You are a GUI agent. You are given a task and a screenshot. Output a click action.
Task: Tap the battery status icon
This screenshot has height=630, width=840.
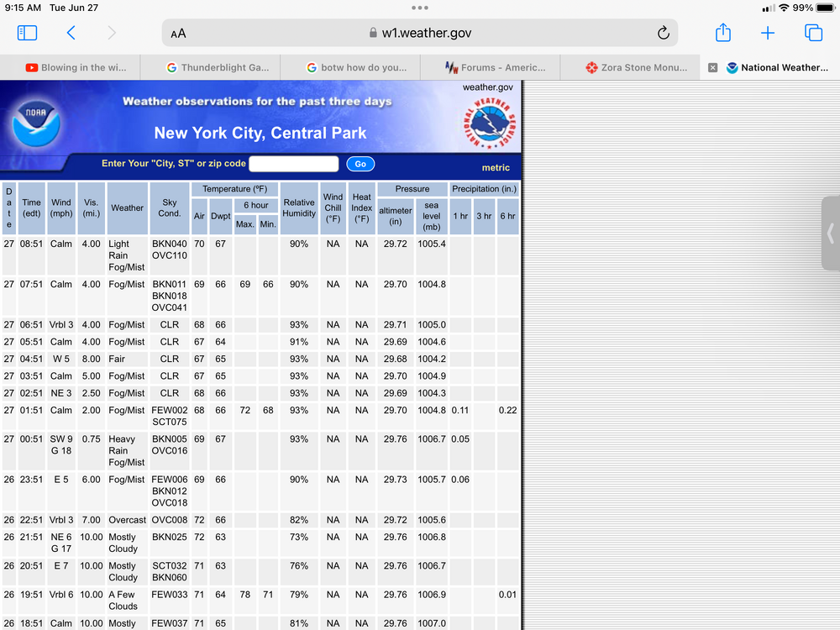pos(826,8)
